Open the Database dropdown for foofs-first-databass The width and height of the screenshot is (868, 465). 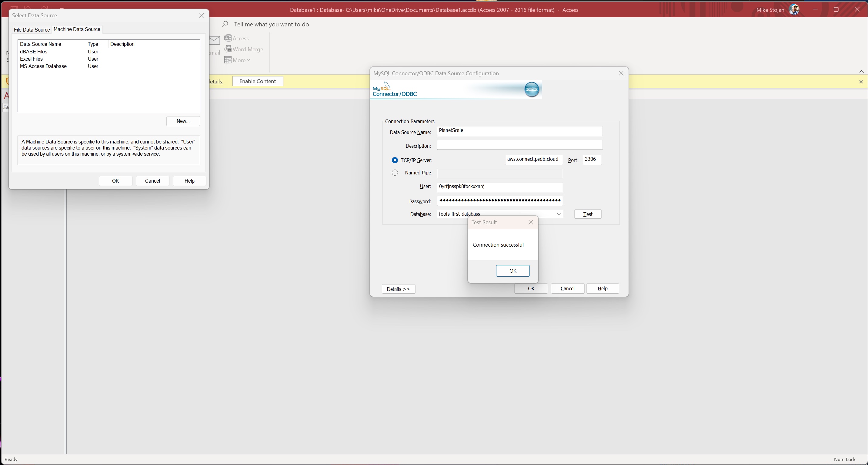[x=559, y=214]
